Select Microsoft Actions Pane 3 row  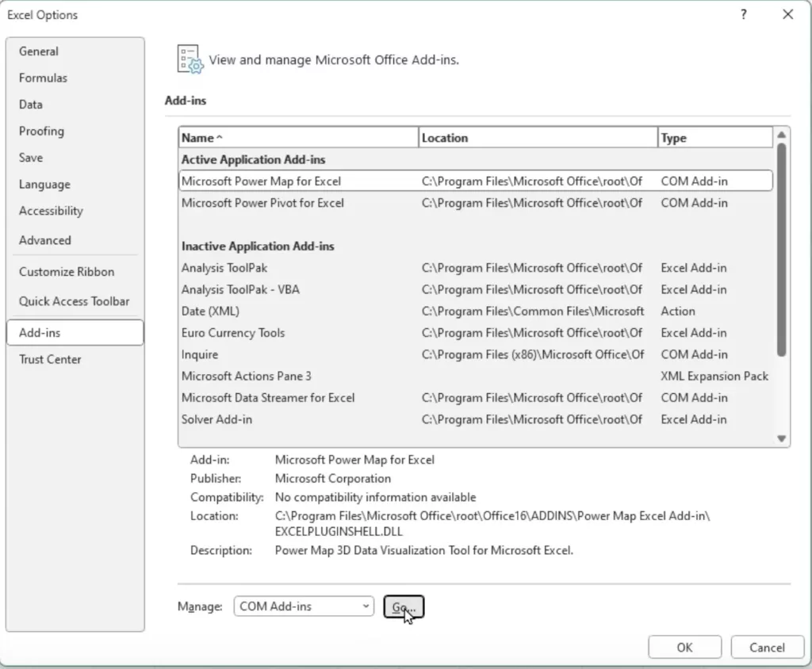click(x=476, y=377)
